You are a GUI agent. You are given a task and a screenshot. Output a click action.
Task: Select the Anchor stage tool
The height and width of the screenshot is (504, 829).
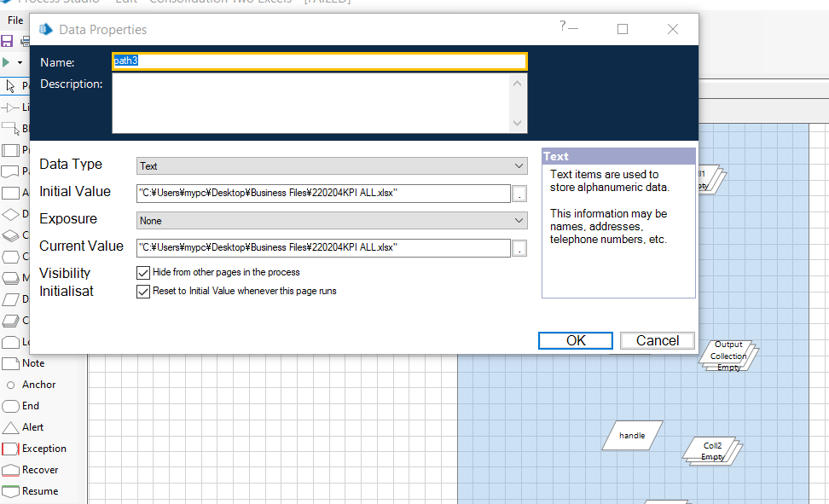click(x=38, y=385)
